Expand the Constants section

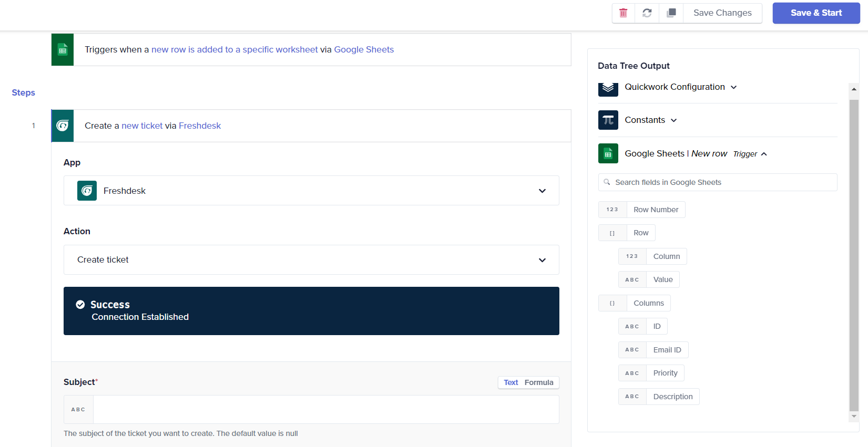tap(674, 120)
